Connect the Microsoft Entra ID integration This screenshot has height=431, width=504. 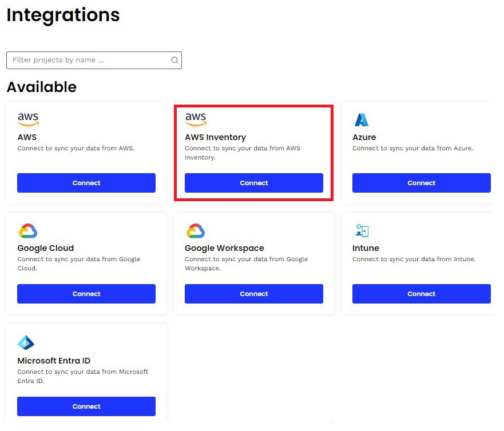(x=86, y=406)
